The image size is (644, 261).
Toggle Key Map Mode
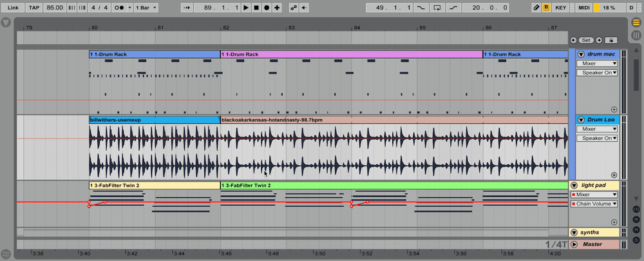(x=560, y=8)
